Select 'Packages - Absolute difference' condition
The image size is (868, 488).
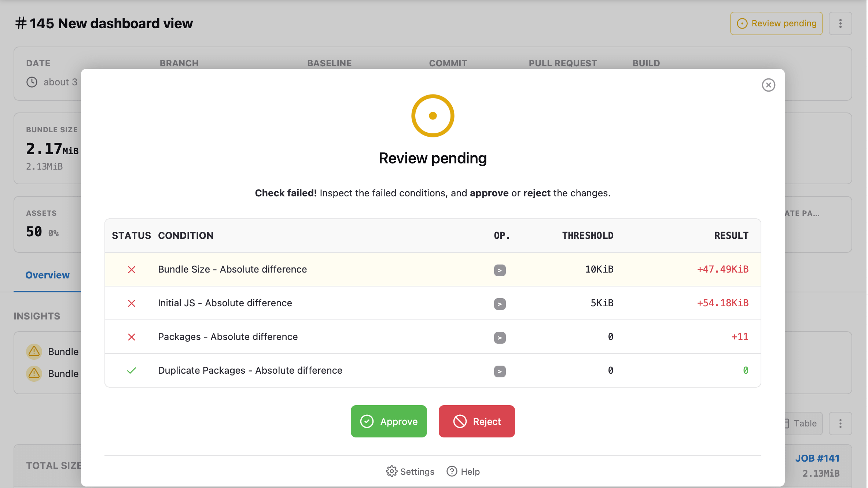tap(228, 337)
